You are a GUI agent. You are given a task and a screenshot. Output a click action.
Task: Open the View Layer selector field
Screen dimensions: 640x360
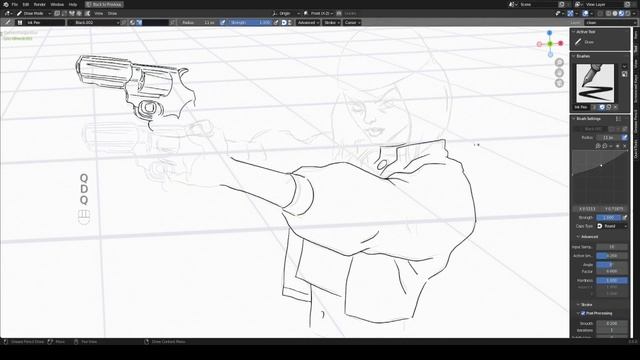(x=604, y=4)
